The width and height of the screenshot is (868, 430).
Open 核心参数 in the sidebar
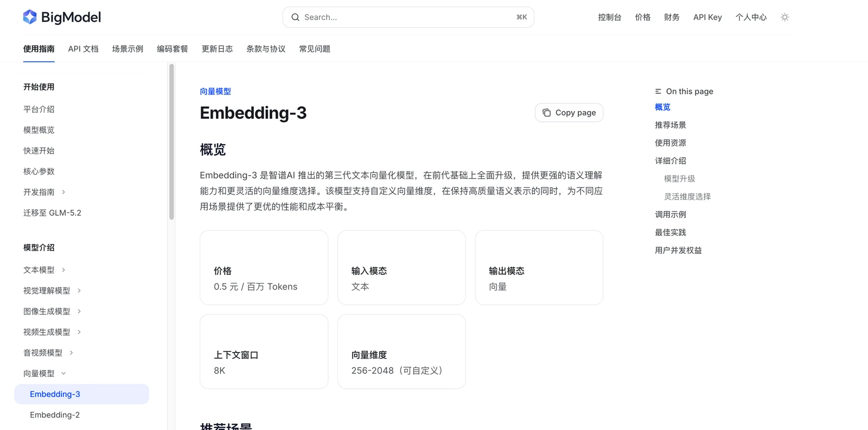[39, 171]
